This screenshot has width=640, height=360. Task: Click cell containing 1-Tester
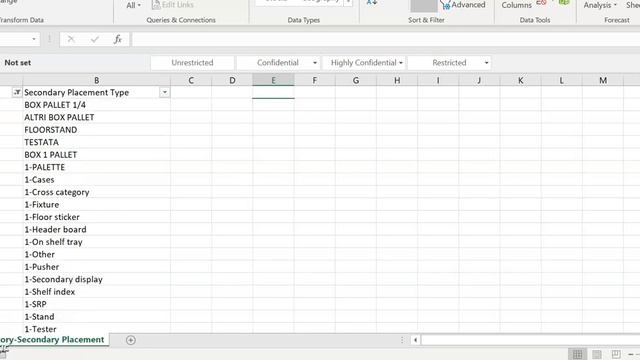(96, 329)
